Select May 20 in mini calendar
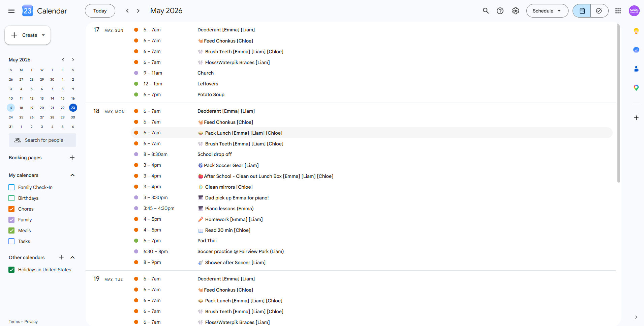The width and height of the screenshot is (644, 326). coord(42,108)
